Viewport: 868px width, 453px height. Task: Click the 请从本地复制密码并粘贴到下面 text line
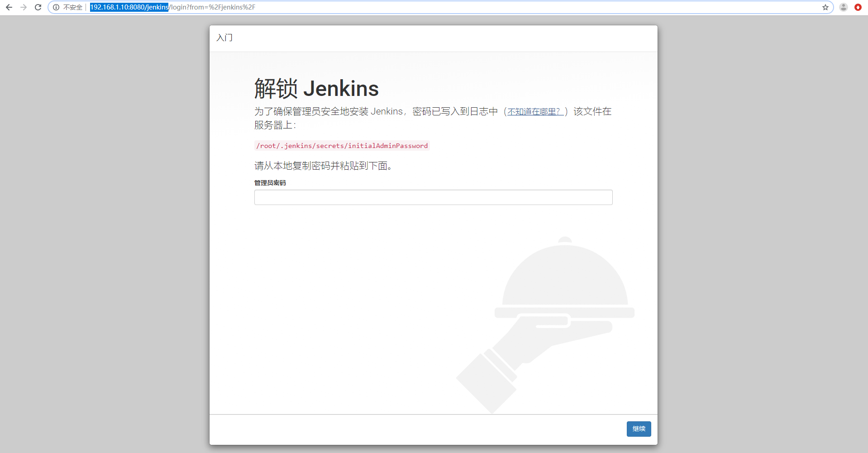pos(323,166)
